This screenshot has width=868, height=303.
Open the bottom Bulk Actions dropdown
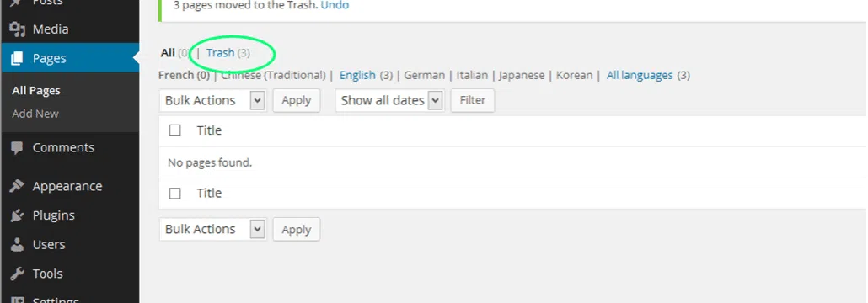click(212, 229)
